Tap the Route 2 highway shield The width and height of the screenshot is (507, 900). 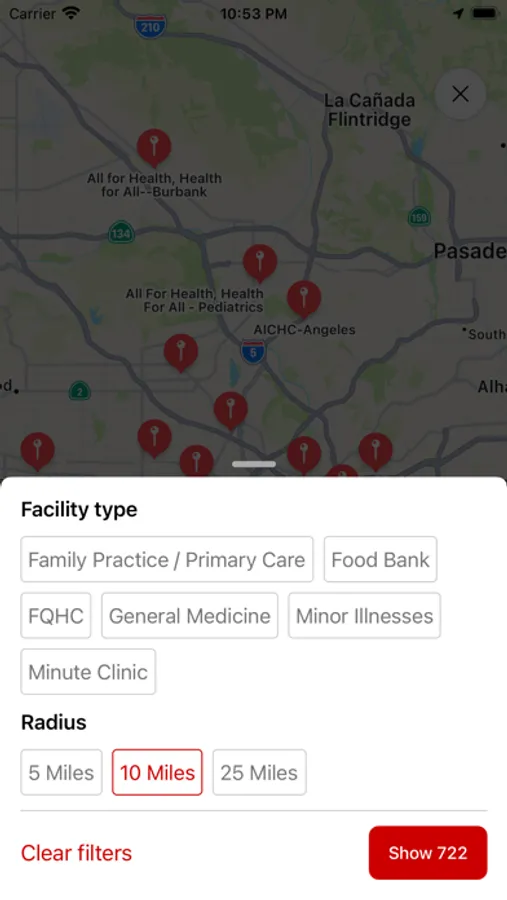click(x=79, y=391)
